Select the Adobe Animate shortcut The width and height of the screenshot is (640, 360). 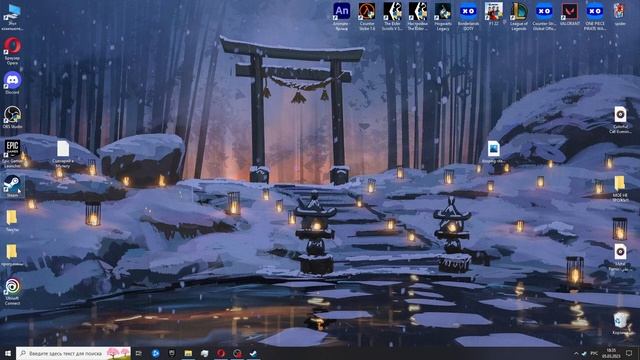click(341, 16)
